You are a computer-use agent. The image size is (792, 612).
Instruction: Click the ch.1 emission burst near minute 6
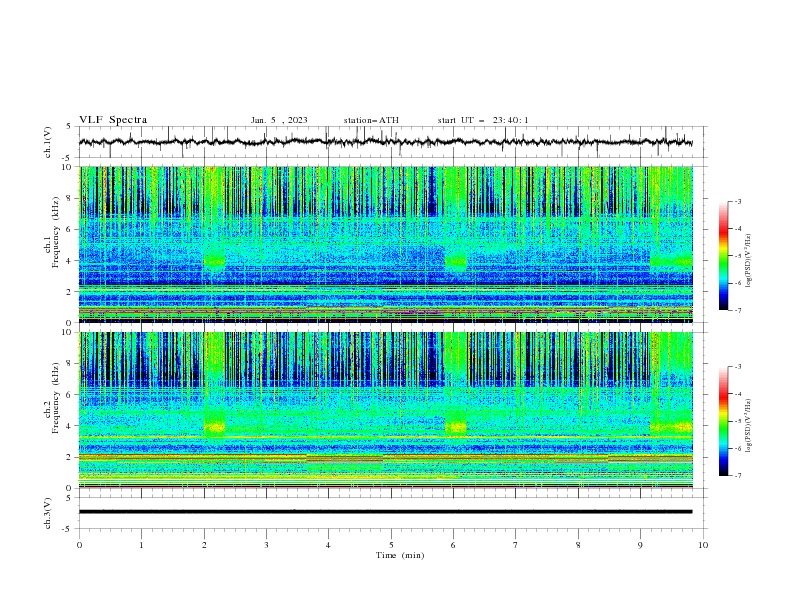pyautogui.click(x=456, y=261)
